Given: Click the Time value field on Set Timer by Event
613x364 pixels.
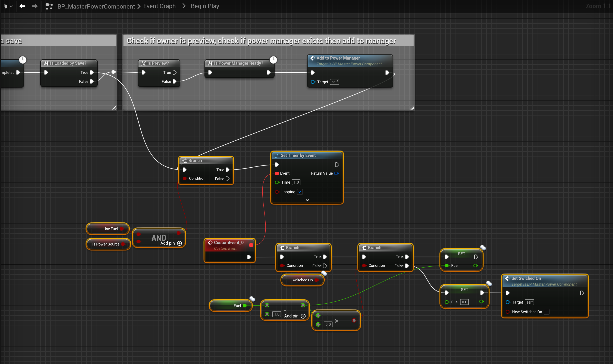Looking at the screenshot, I should [296, 182].
